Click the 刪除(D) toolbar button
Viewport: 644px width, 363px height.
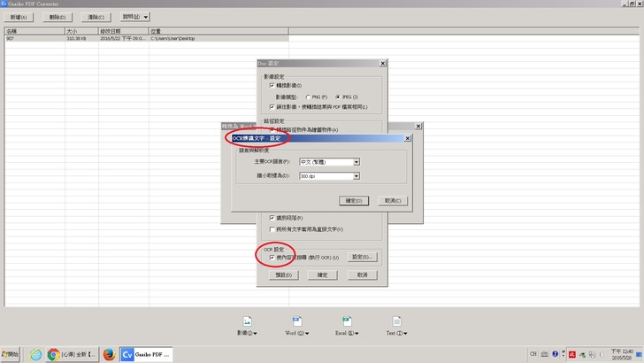(x=57, y=18)
